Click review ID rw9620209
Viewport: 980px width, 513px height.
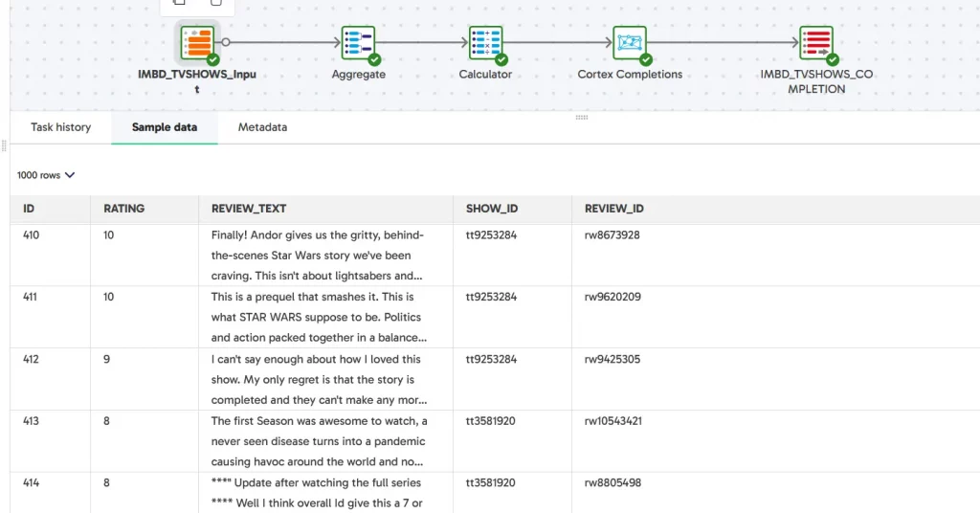pyautogui.click(x=612, y=297)
